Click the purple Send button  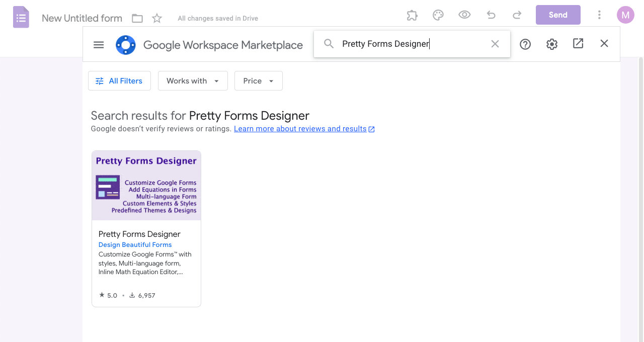558,15
